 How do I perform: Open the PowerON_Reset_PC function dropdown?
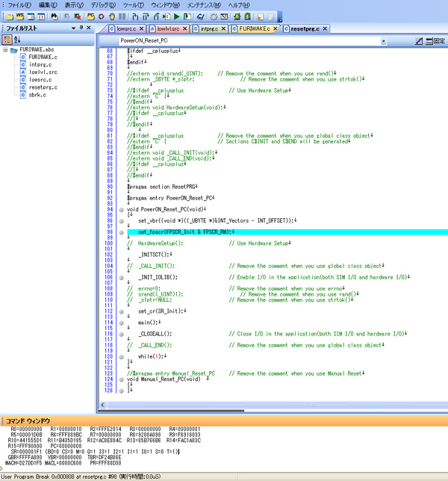click(383, 41)
